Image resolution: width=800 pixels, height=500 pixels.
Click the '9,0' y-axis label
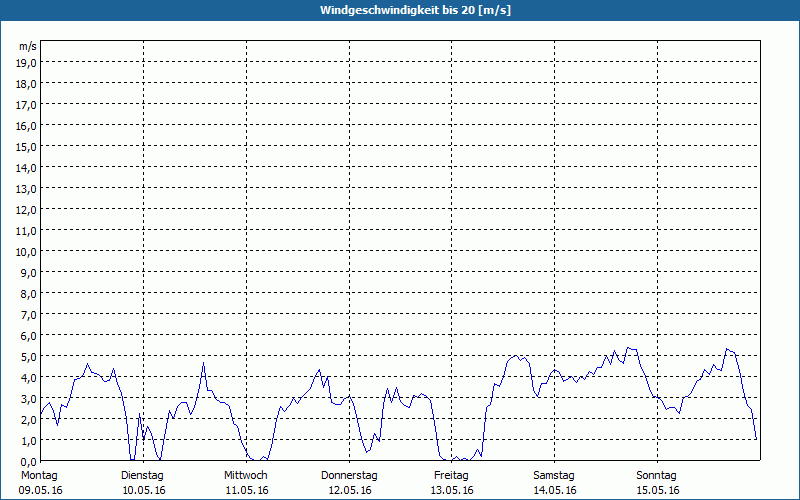[28, 273]
